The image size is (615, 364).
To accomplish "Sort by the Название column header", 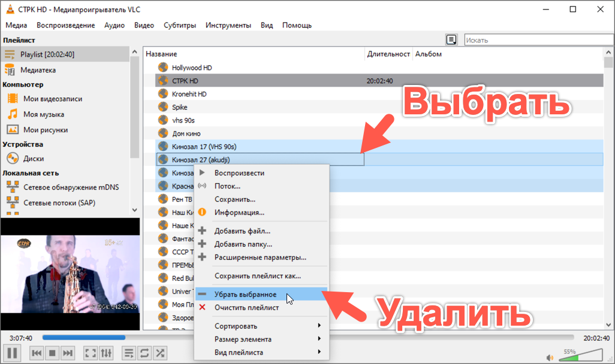I will 254,54.
